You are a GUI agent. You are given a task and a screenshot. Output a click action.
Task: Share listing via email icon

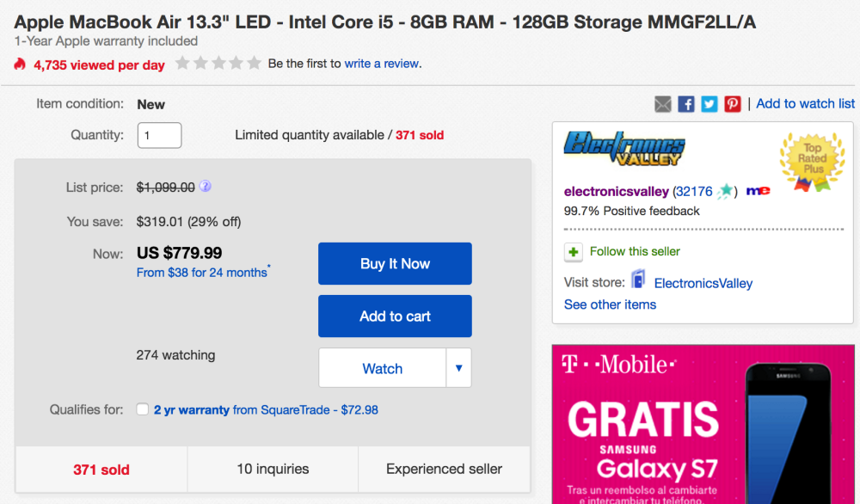pos(662,104)
